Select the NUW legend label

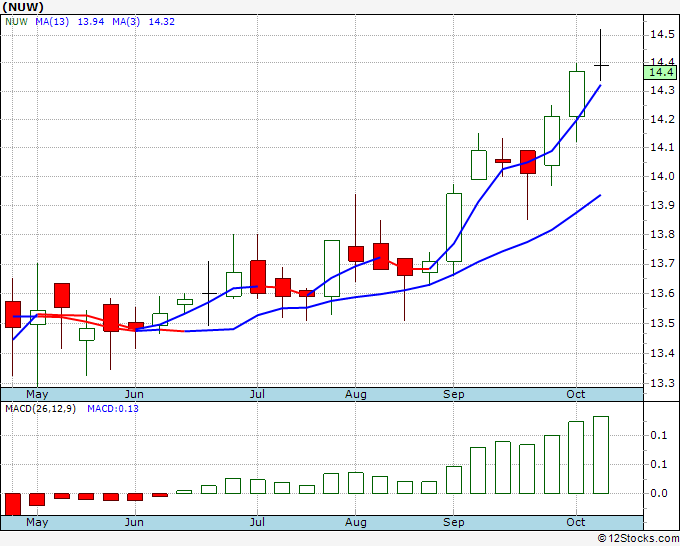click(16, 22)
